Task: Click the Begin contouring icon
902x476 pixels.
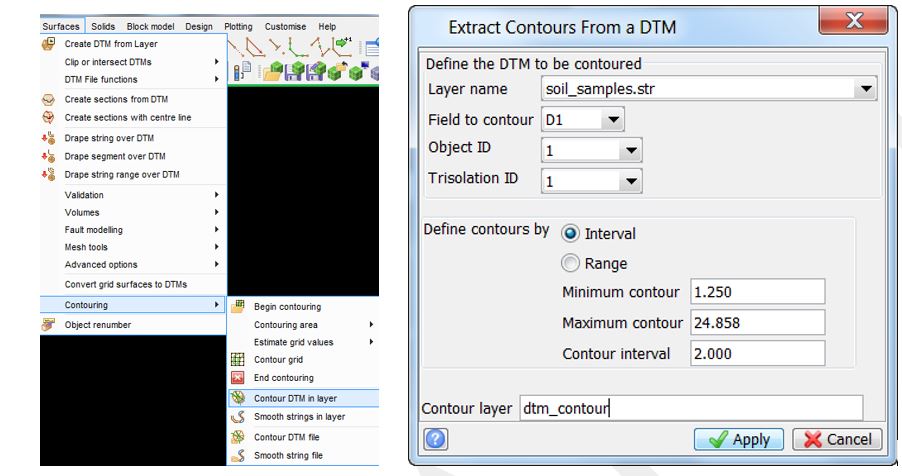Action: (x=238, y=307)
